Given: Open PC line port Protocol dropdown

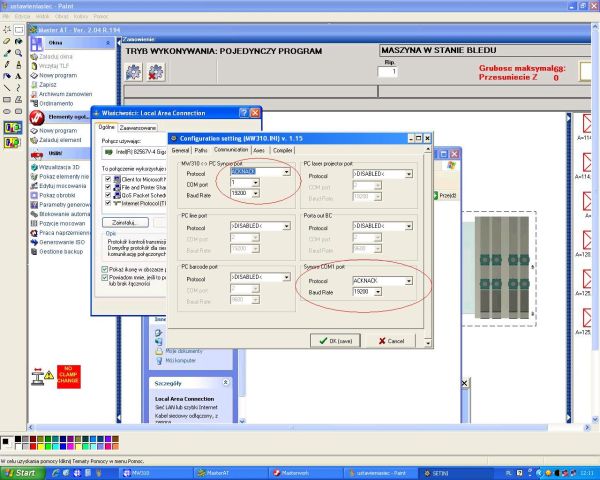Looking at the screenshot, I should (x=286, y=227).
